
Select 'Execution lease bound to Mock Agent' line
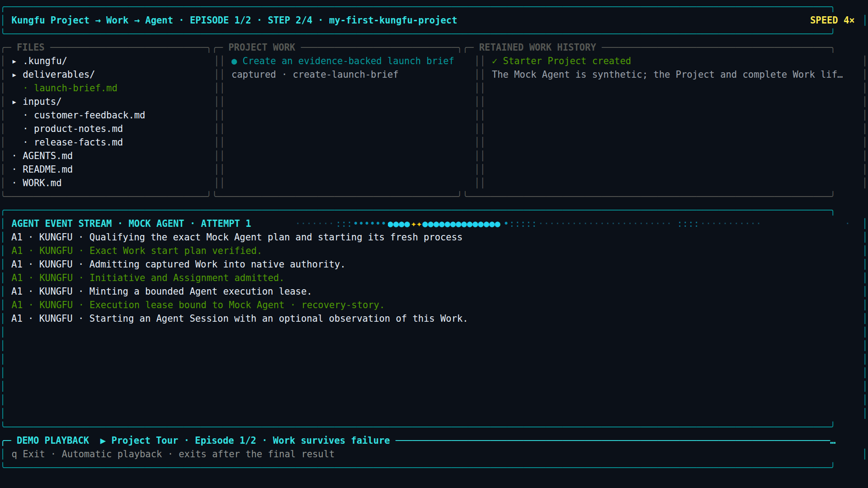pos(198,305)
